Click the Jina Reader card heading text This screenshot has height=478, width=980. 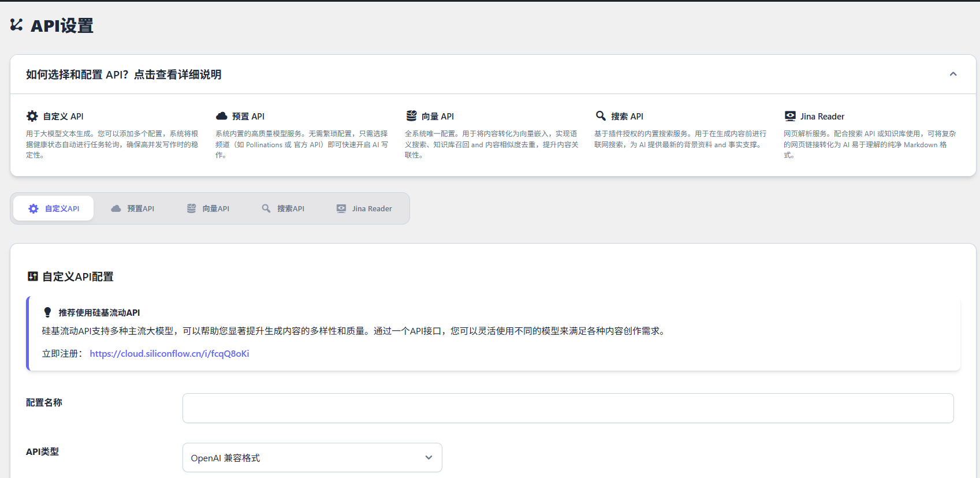pyautogui.click(x=822, y=116)
